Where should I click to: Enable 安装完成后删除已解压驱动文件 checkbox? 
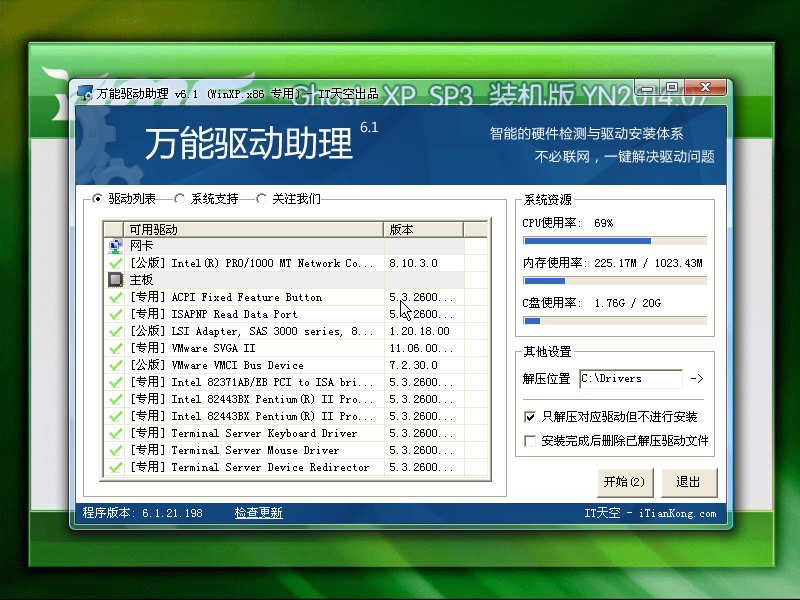coord(530,440)
